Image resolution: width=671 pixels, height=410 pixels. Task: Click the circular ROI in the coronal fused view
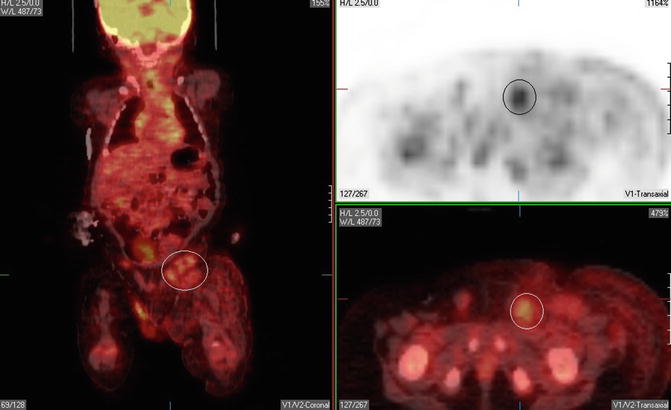tap(185, 270)
